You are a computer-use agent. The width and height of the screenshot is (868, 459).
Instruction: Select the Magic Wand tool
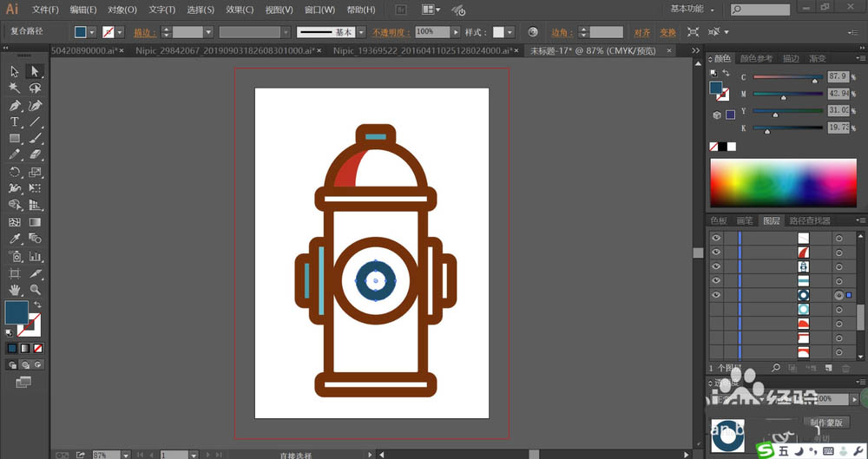pos(15,88)
